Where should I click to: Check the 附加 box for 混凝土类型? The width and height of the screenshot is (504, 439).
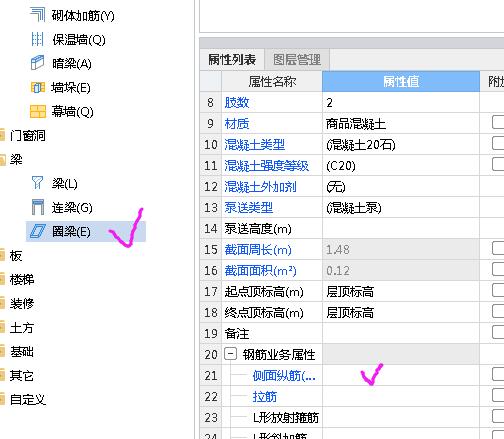tap(498, 143)
